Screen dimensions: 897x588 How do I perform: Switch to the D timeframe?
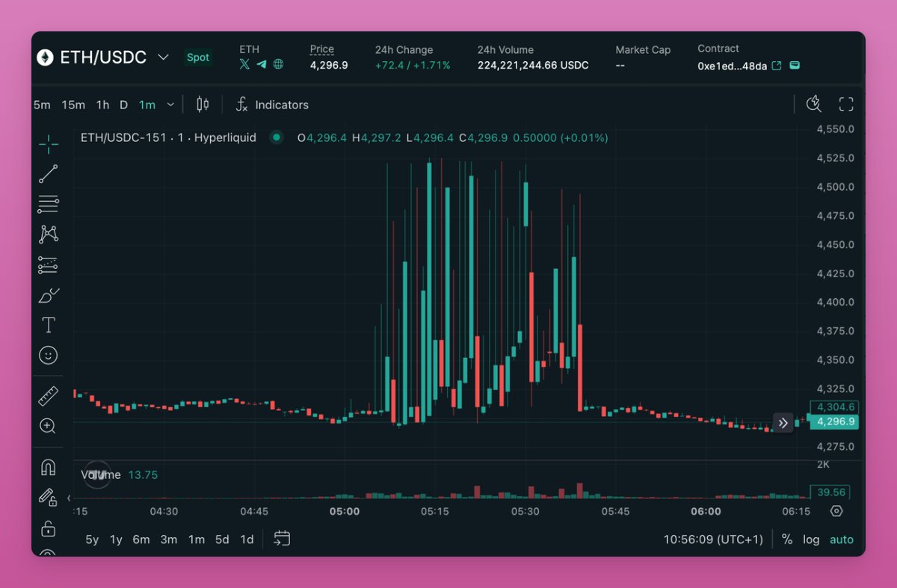coord(124,105)
